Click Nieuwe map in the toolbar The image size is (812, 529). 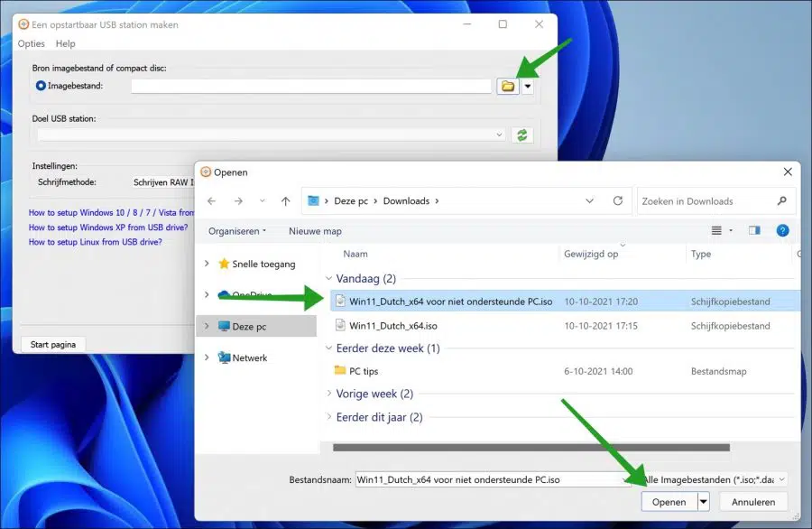[x=315, y=231]
